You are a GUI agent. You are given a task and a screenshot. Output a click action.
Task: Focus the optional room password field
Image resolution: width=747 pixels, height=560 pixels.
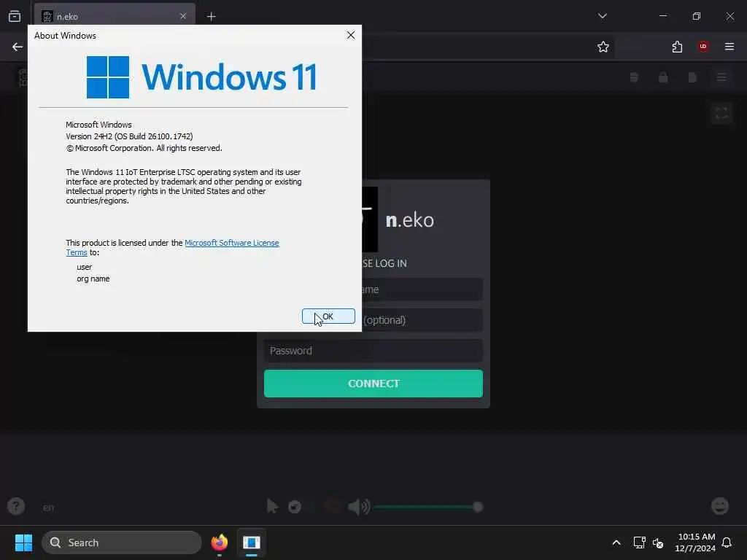click(422, 320)
